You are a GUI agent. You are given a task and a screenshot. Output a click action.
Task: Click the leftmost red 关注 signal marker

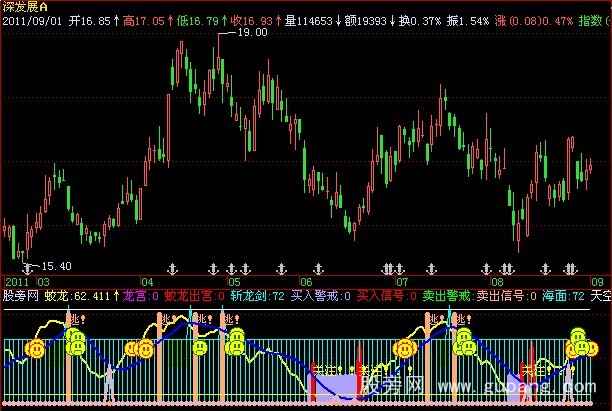click(321, 369)
